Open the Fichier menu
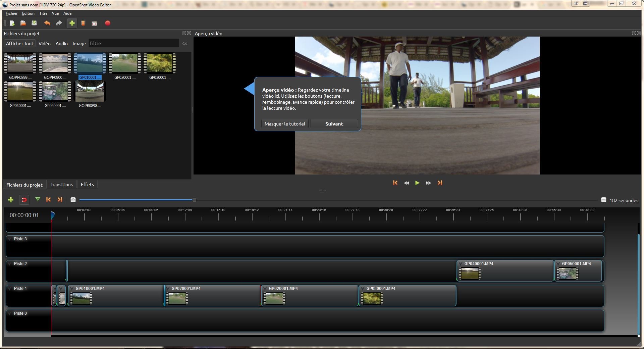The image size is (644, 349). (12, 13)
